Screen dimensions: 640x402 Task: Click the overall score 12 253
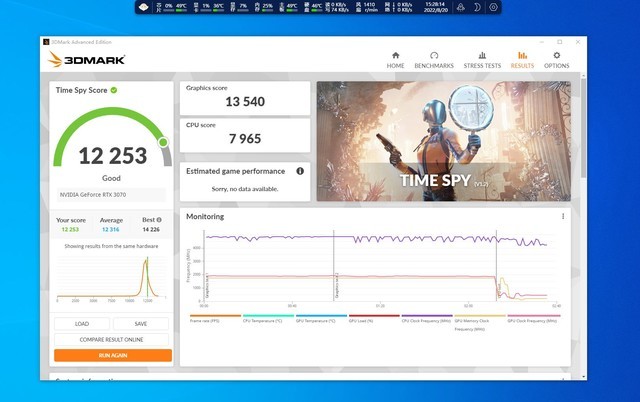pyautogui.click(x=113, y=156)
